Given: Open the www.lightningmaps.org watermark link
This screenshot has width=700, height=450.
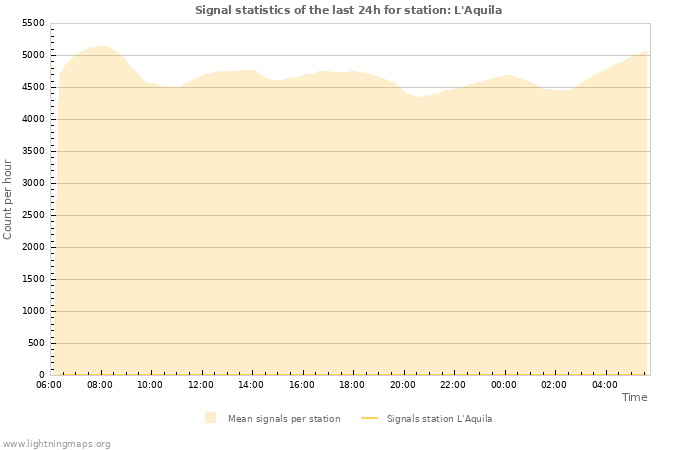Looking at the screenshot, I should [x=57, y=444].
